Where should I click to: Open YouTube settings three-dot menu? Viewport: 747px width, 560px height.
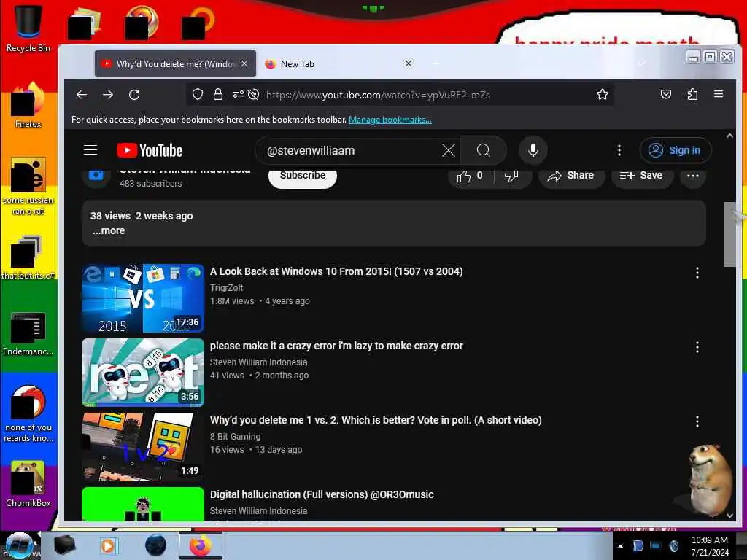tap(619, 150)
